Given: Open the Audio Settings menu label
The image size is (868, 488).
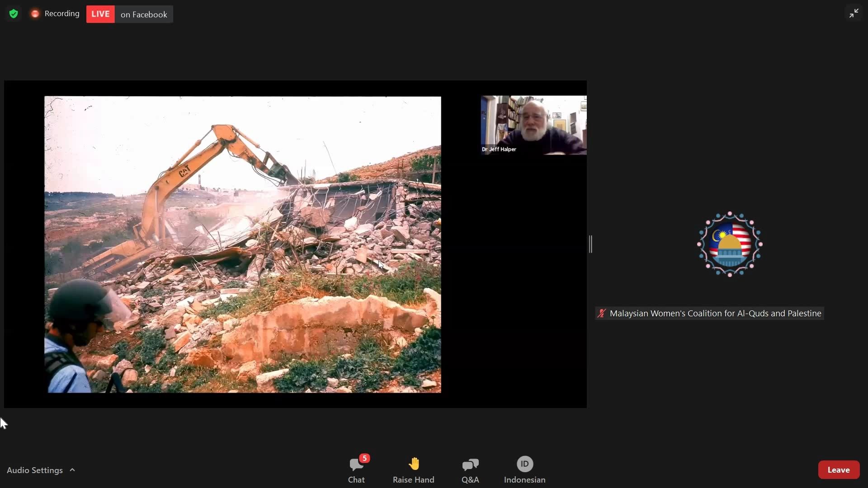Looking at the screenshot, I should [x=35, y=470].
